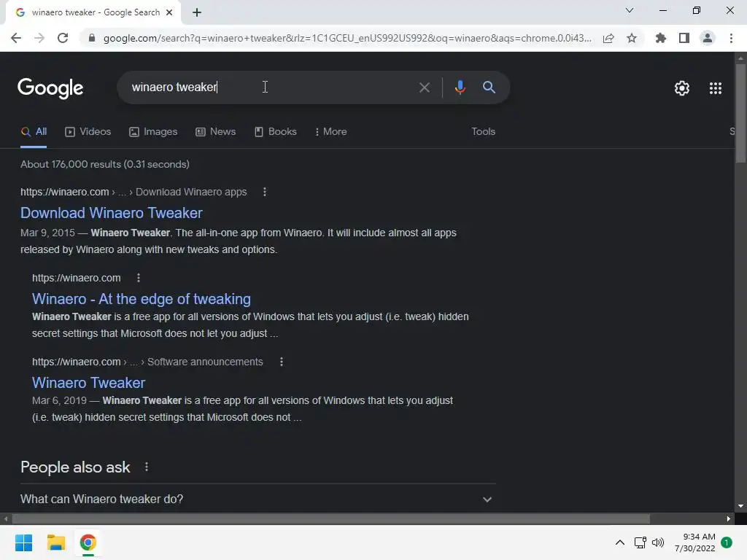Open a new tab with the plus button
Viewport: 747px width, 560px height.
(197, 12)
